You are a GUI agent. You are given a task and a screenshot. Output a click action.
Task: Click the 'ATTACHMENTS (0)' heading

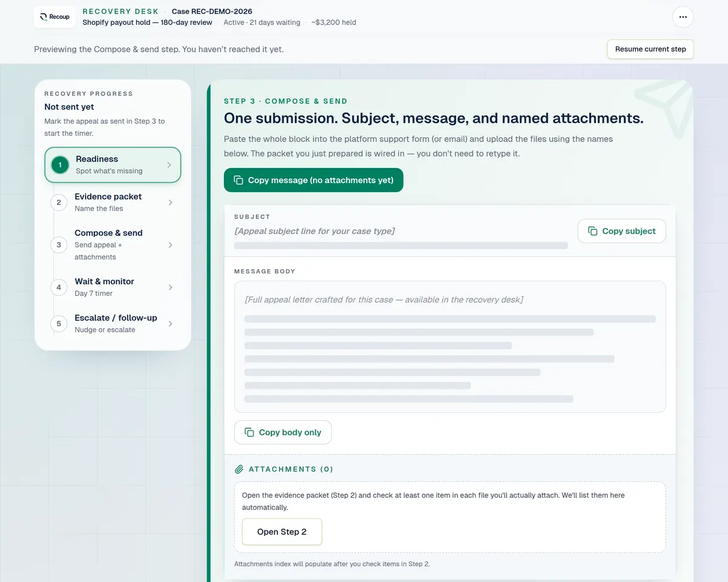(291, 469)
